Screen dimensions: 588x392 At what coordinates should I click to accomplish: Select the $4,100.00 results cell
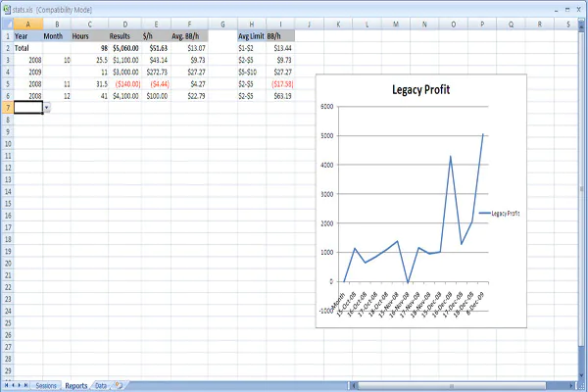(x=124, y=96)
